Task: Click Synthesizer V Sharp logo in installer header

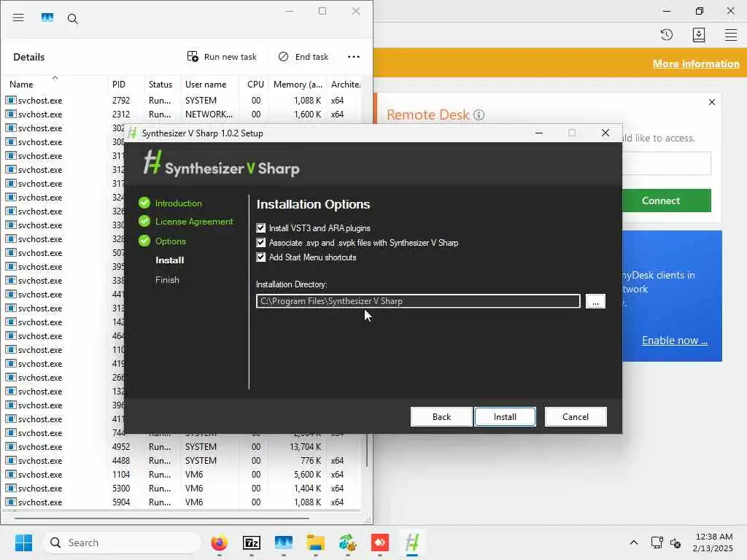Action: click(221, 164)
